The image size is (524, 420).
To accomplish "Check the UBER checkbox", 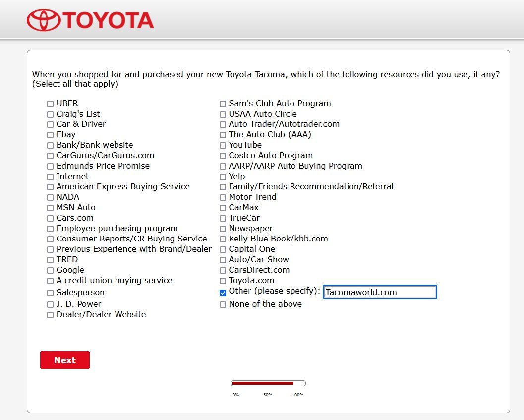I will coord(50,104).
